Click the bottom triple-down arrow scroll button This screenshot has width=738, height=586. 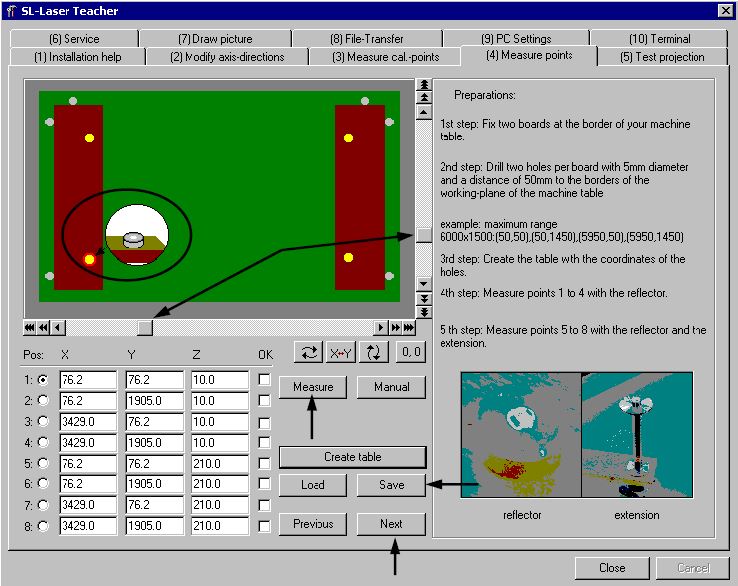tap(424, 312)
